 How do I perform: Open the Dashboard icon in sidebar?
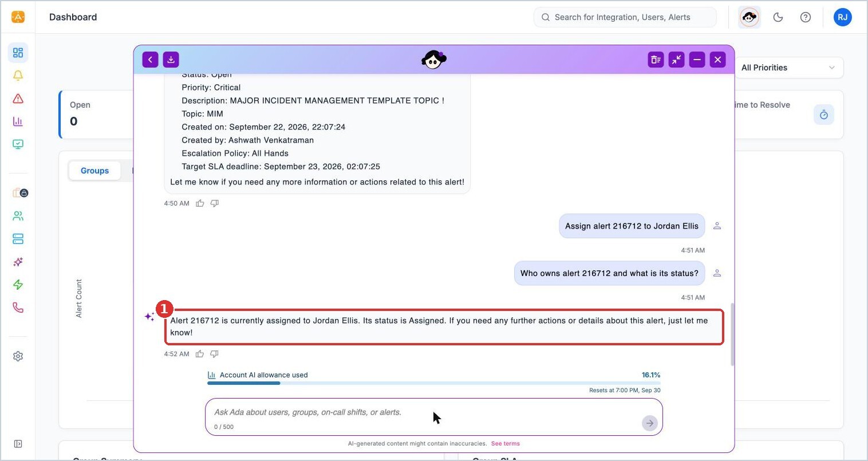[x=18, y=53]
